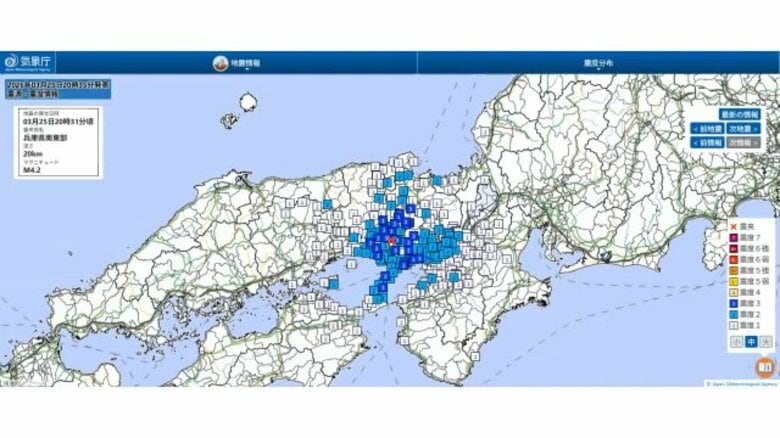Click the 震央 epicenter legend X icon
Screen dimensions: 780x438
pos(733,226)
